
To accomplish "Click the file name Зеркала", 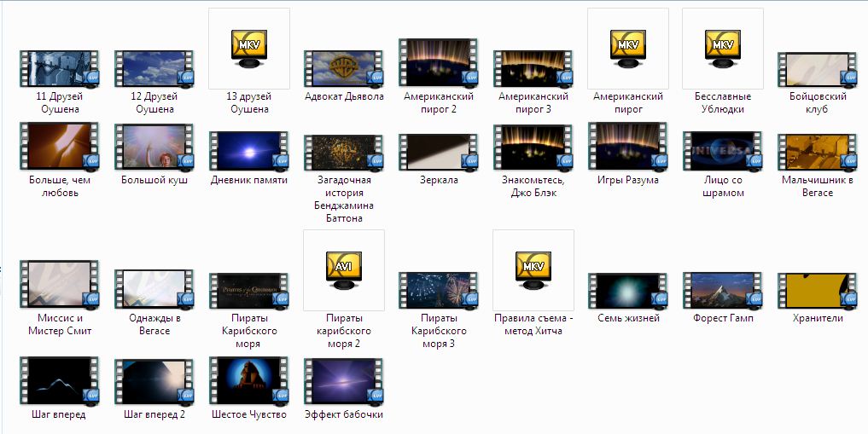I will point(439,180).
